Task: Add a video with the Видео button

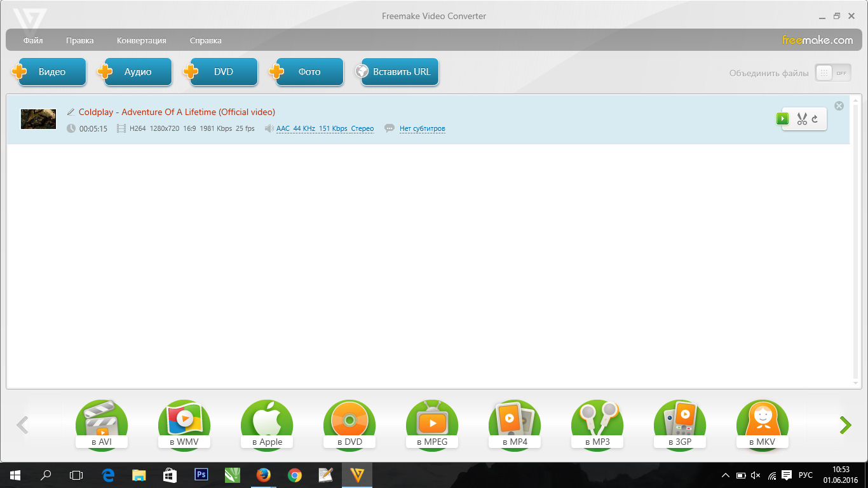Action: click(x=50, y=72)
